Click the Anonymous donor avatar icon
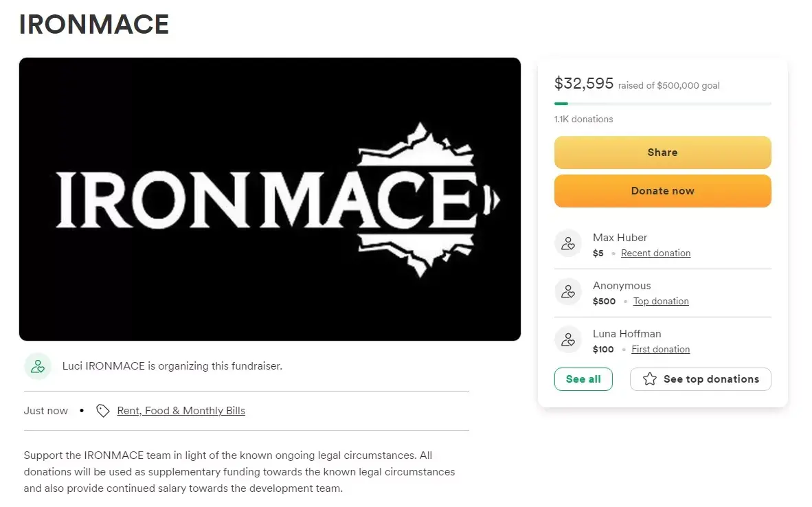Image resolution: width=812 pixels, height=507 pixels. 568,291
